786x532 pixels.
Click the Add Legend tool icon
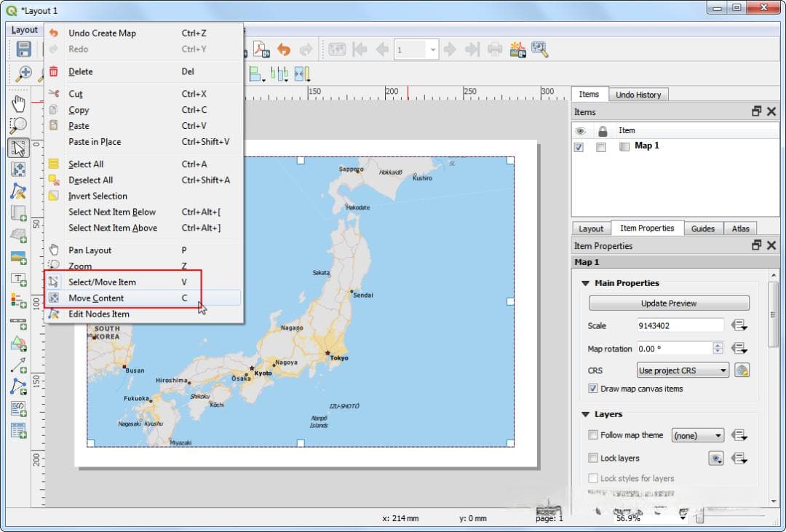point(18,301)
